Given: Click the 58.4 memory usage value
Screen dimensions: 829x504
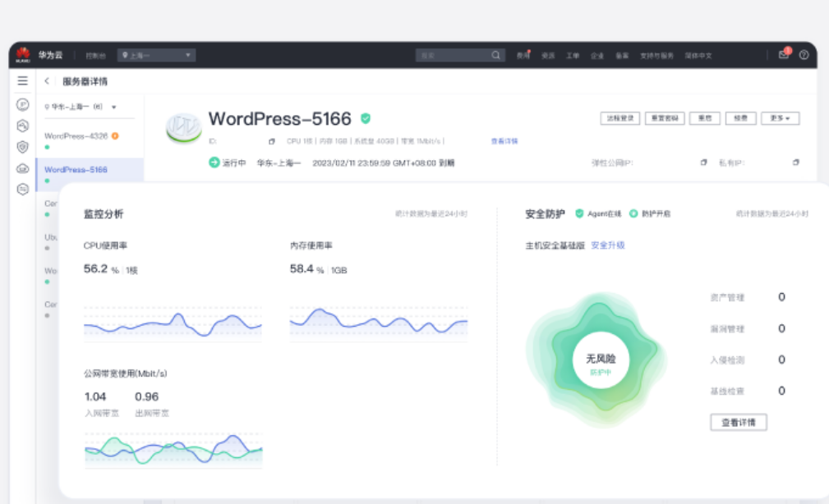Looking at the screenshot, I should [x=302, y=268].
